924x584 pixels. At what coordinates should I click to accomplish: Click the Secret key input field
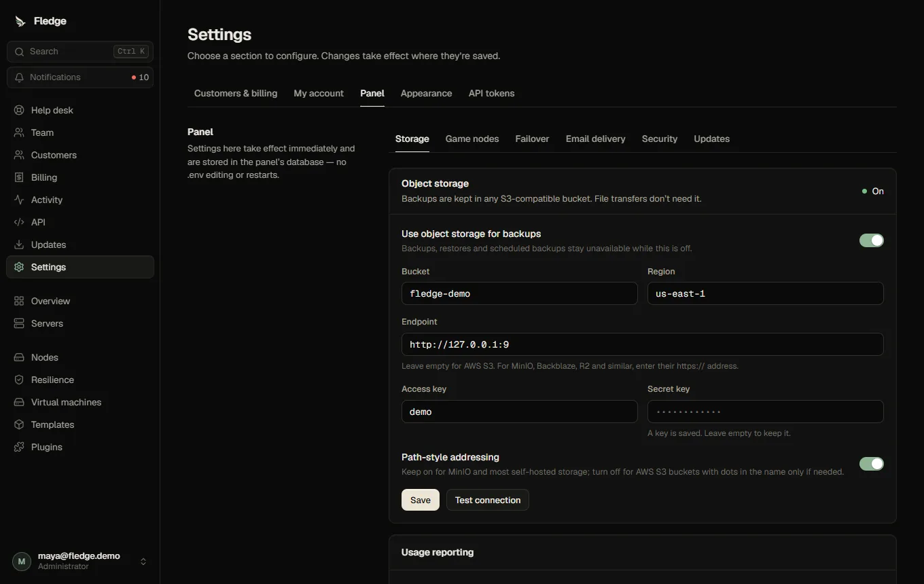[x=766, y=412]
